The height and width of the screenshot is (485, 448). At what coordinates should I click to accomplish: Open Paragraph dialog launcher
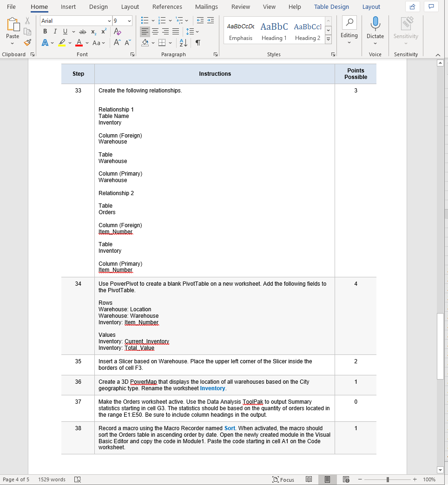coord(216,54)
